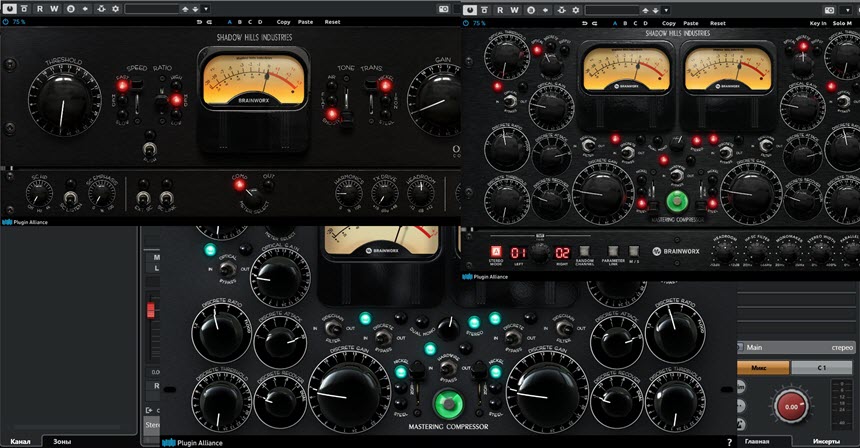Screen dimensions: 860x448
Task: Click blue power icon beside 75% in single-meter window
Action: coord(6,22)
